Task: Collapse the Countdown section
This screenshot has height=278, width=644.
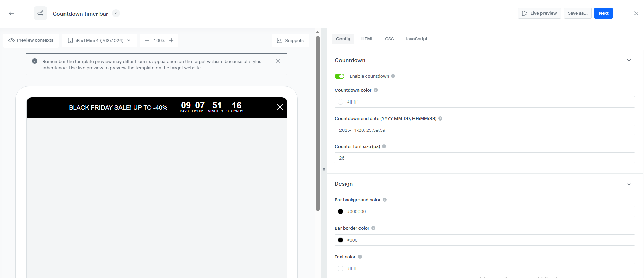Action: [x=629, y=60]
